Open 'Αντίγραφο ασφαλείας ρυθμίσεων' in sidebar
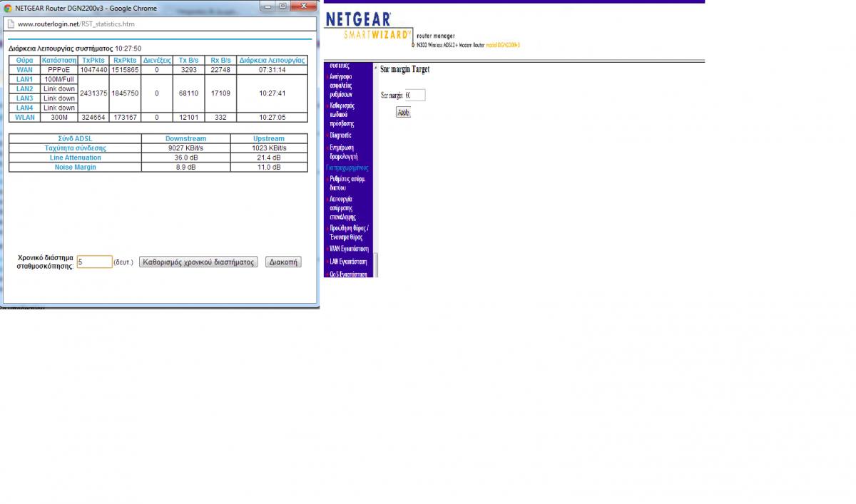Image resolution: width=856 pixels, height=504 pixels. [342, 85]
